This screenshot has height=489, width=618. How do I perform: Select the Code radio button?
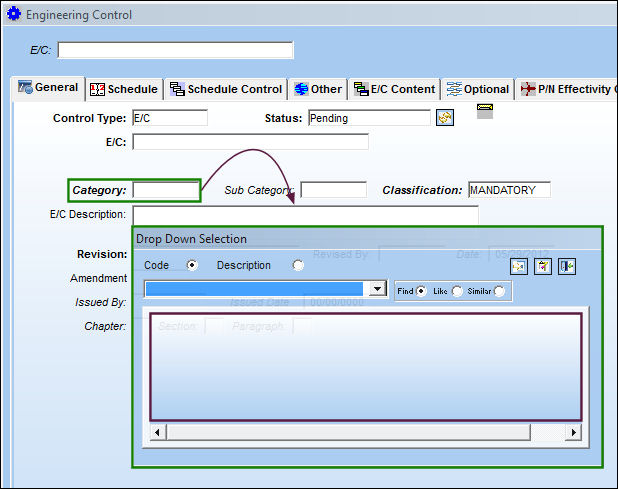tap(192, 265)
